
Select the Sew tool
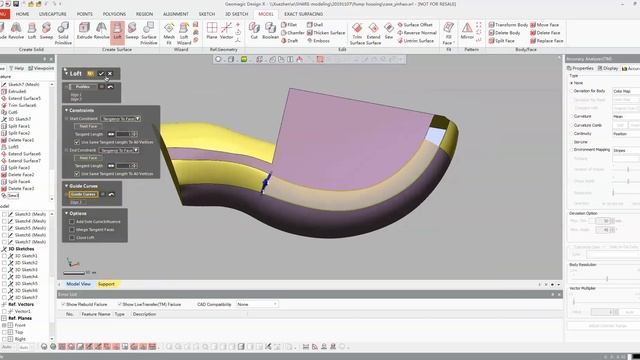point(389,31)
